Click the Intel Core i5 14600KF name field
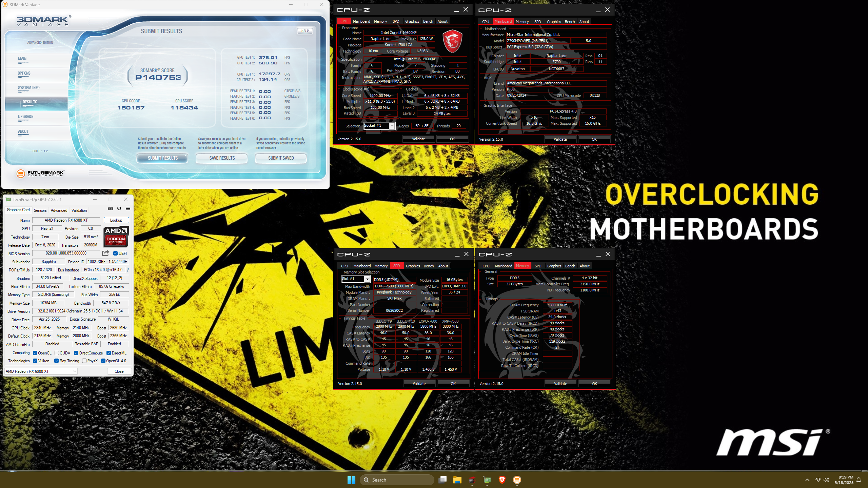Screen dimensions: 868x488 coord(398,33)
